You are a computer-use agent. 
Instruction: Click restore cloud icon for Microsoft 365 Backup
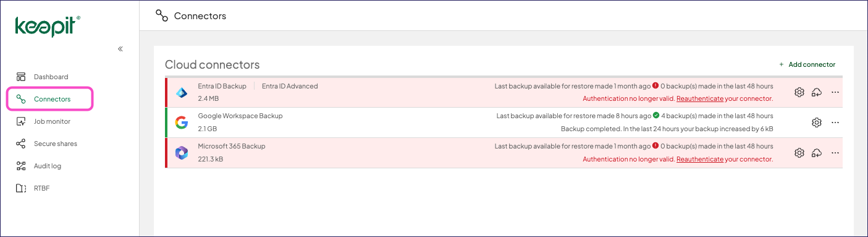pos(817,153)
